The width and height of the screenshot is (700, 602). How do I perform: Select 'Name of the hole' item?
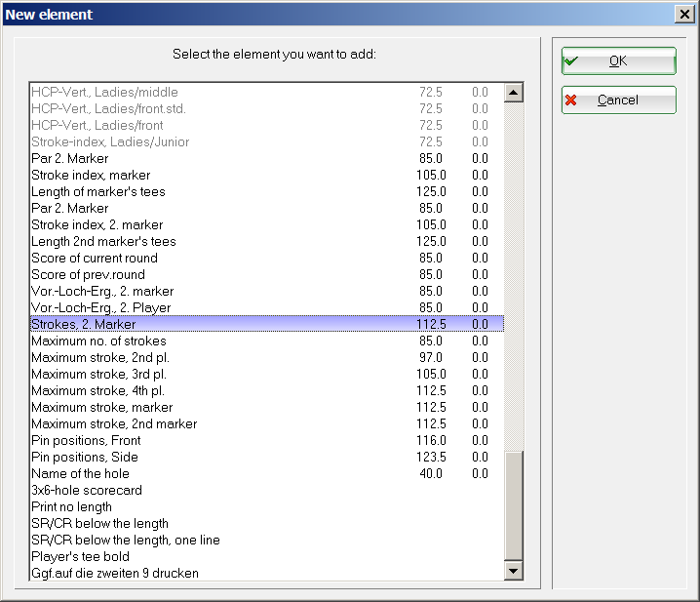[x=80, y=473]
